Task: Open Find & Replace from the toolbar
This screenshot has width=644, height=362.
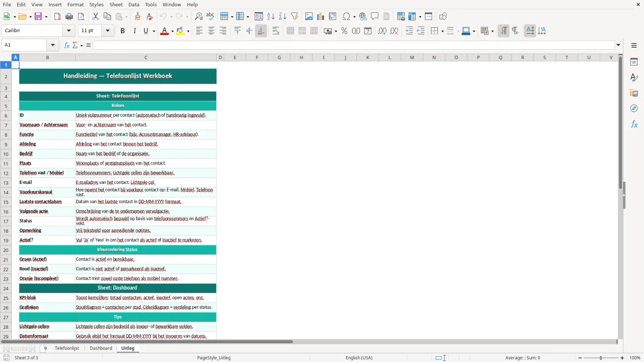Action: pos(199,17)
